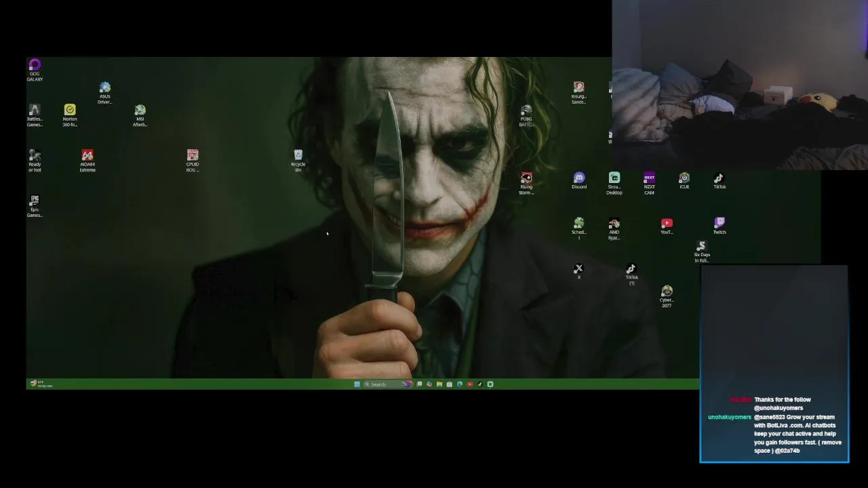Open the NZXT CAM shortcut
Image resolution: width=868 pixels, height=488 pixels.
649,184
